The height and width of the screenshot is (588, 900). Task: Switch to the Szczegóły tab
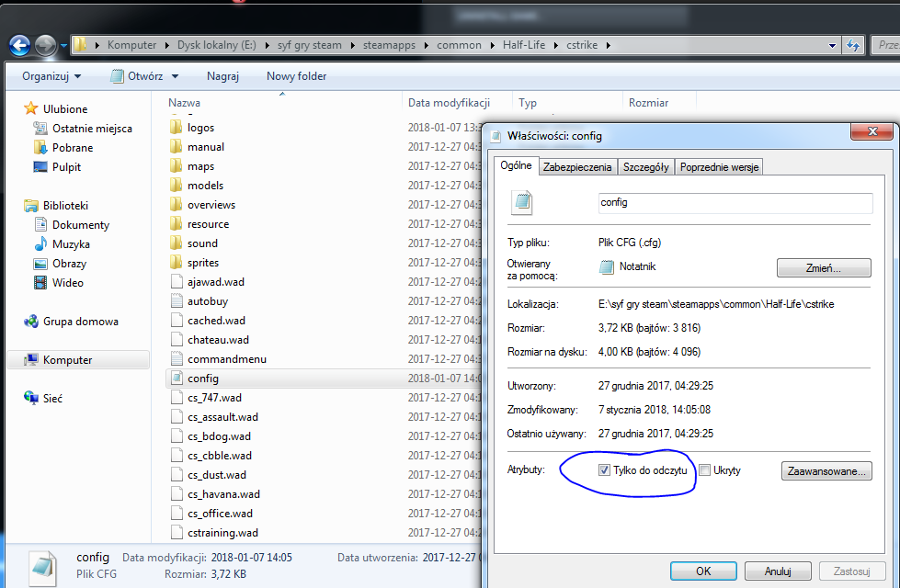[646, 166]
